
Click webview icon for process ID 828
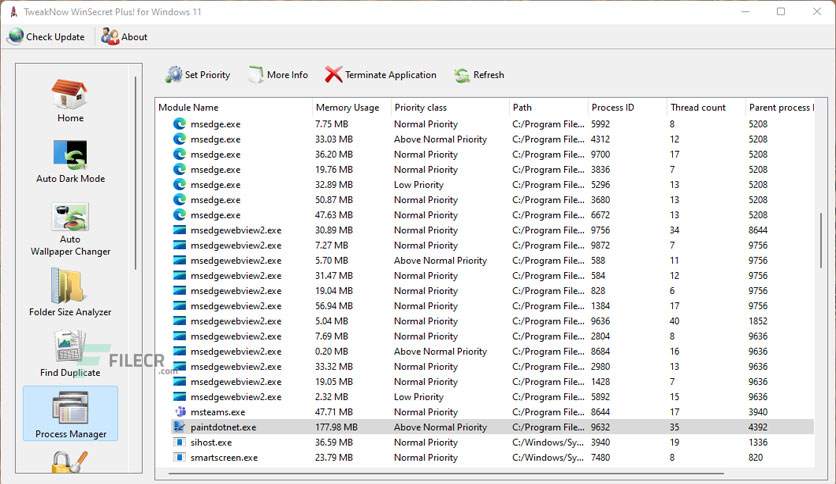[x=180, y=291]
